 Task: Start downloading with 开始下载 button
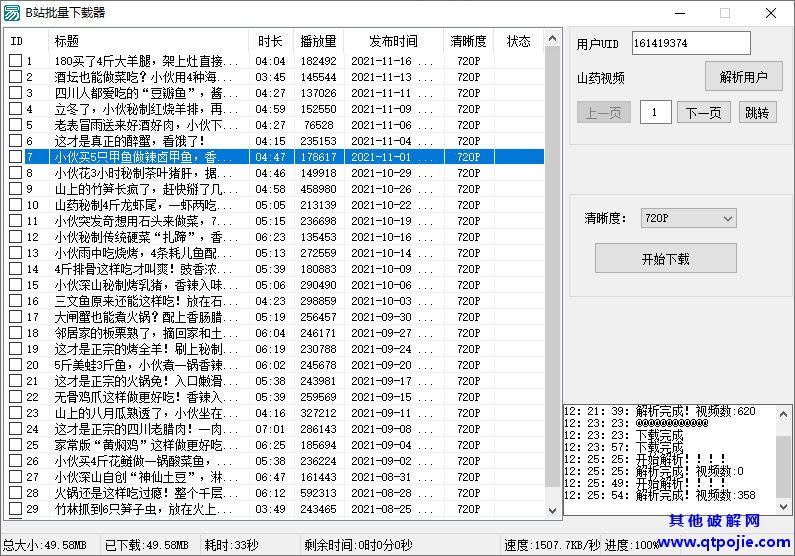(x=665, y=258)
